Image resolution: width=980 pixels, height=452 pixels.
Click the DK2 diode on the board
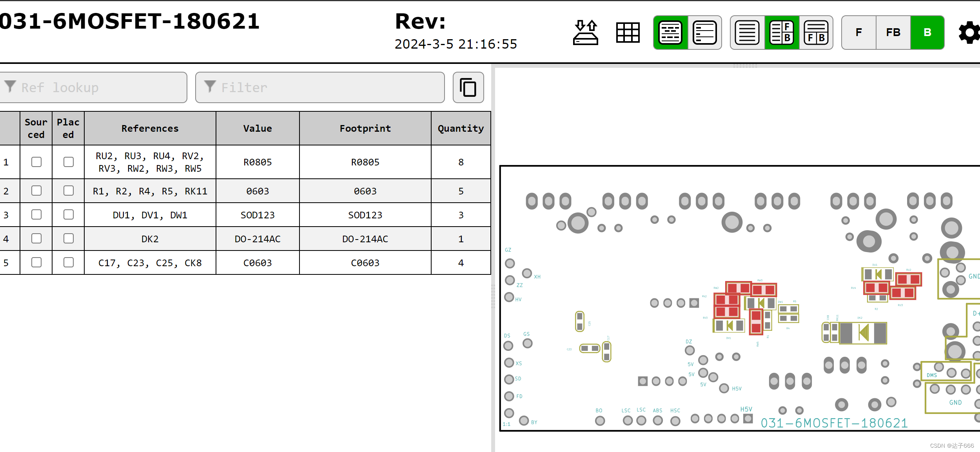coord(863,333)
